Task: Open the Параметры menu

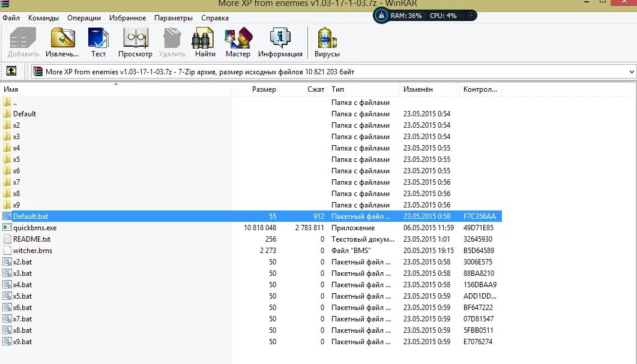Action: click(174, 18)
